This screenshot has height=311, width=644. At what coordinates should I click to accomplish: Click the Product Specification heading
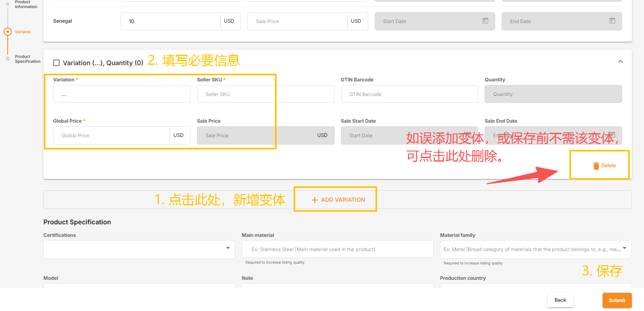[77, 222]
